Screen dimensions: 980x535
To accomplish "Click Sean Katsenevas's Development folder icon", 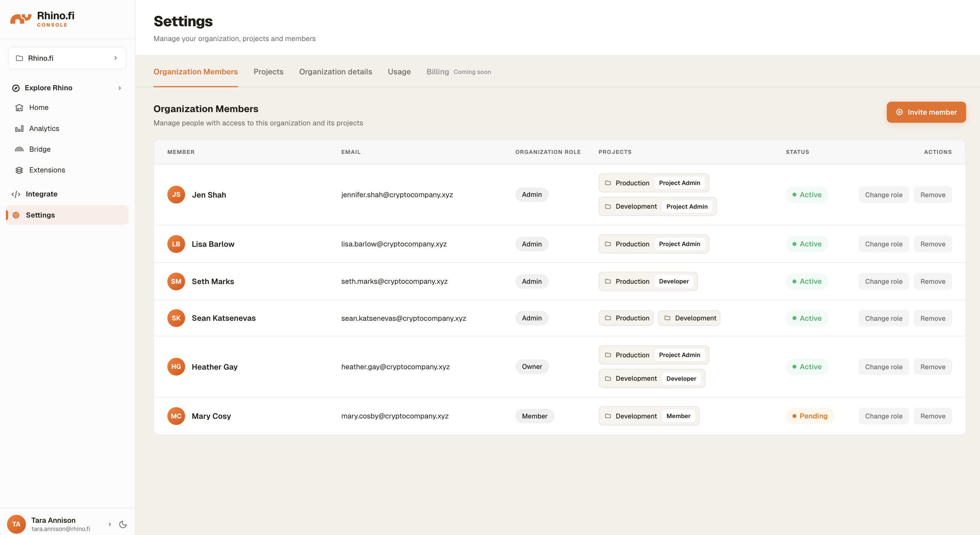I will pos(667,318).
